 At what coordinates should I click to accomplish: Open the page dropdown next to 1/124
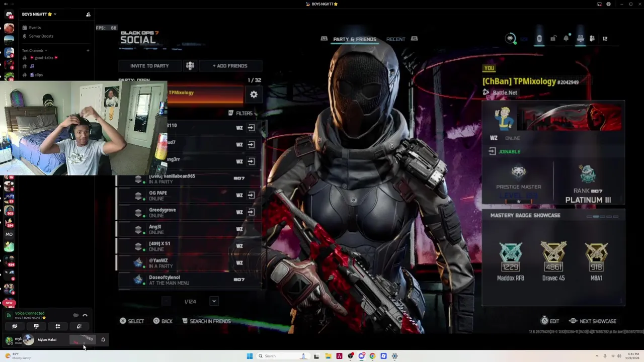(214, 301)
